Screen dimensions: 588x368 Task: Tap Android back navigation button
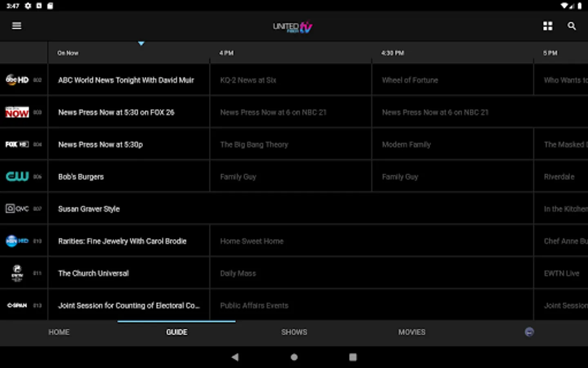click(x=235, y=357)
